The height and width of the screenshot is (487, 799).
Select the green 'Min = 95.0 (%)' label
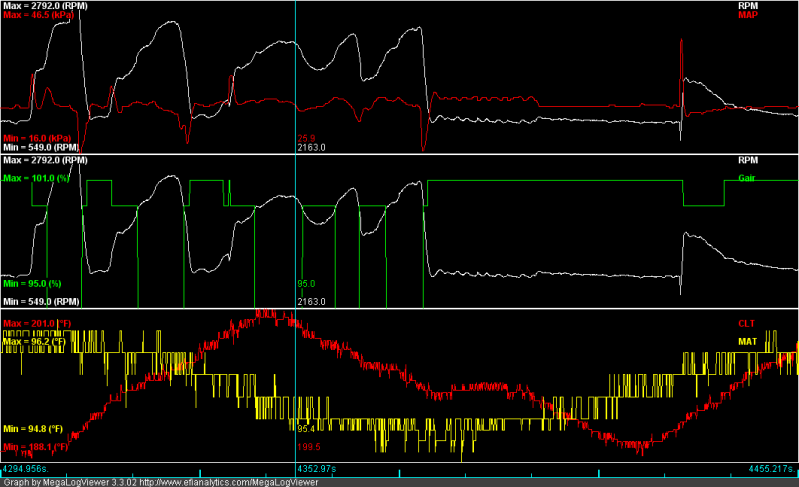tap(32, 284)
